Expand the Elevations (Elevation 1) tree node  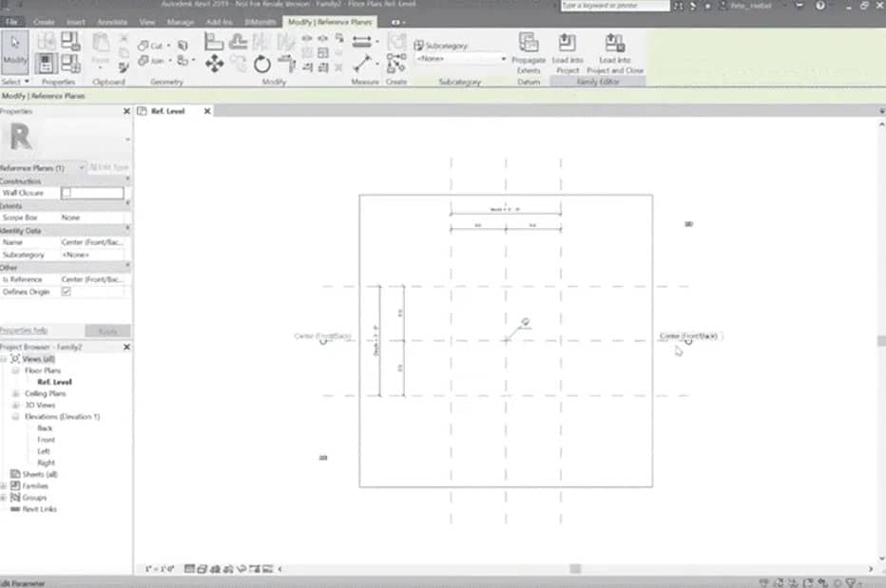pyautogui.click(x=11, y=416)
